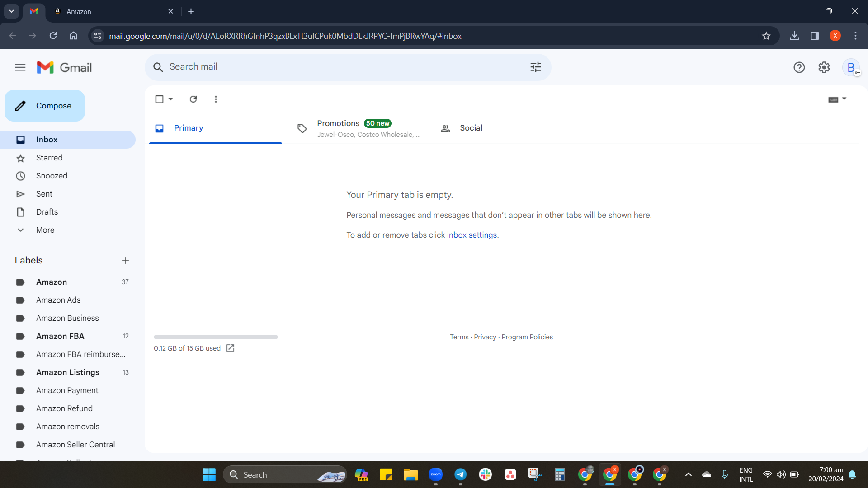Open the select dropdown arrow beside the checkbox
The image size is (868, 488).
pos(170,99)
